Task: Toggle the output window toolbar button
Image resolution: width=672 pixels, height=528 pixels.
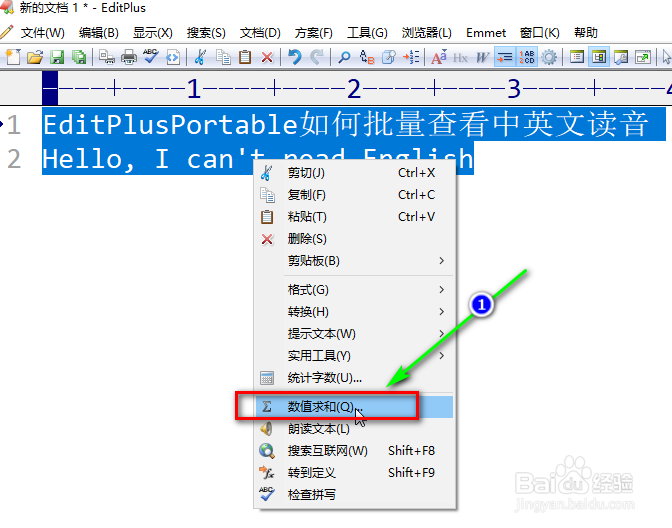Action: pos(621,57)
